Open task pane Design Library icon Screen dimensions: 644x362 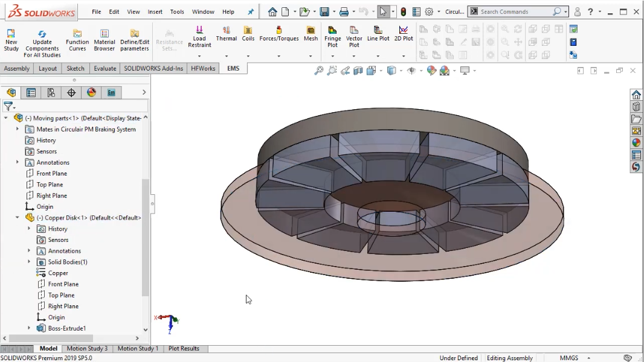click(636, 107)
